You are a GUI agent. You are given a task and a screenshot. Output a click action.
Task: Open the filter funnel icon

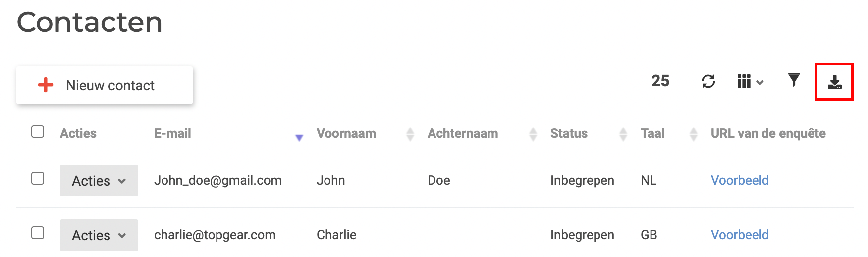coord(794,80)
